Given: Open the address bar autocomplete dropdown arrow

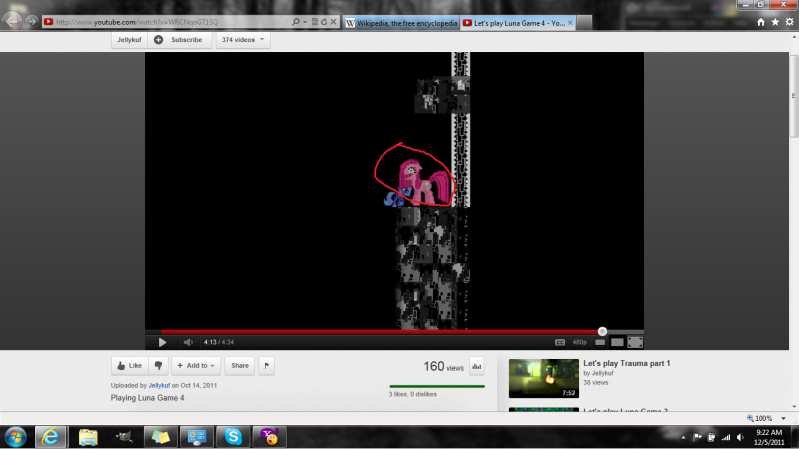Looking at the screenshot, I should point(305,22).
